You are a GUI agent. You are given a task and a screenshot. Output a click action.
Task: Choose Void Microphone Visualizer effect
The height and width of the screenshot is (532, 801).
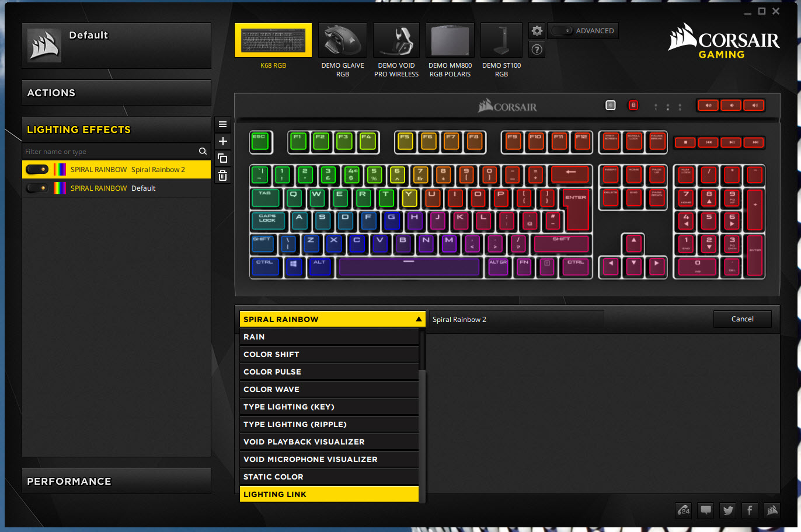(x=329, y=459)
